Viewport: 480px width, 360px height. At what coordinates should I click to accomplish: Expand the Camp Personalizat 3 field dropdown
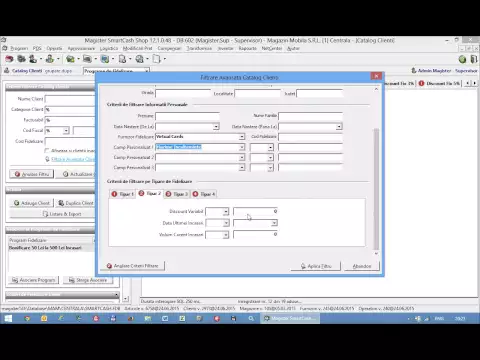(241, 167)
